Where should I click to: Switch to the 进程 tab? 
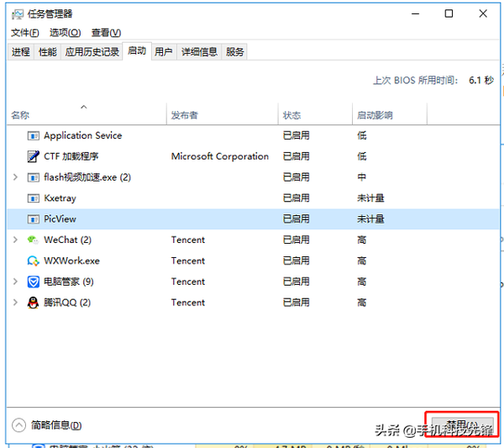pos(21,52)
